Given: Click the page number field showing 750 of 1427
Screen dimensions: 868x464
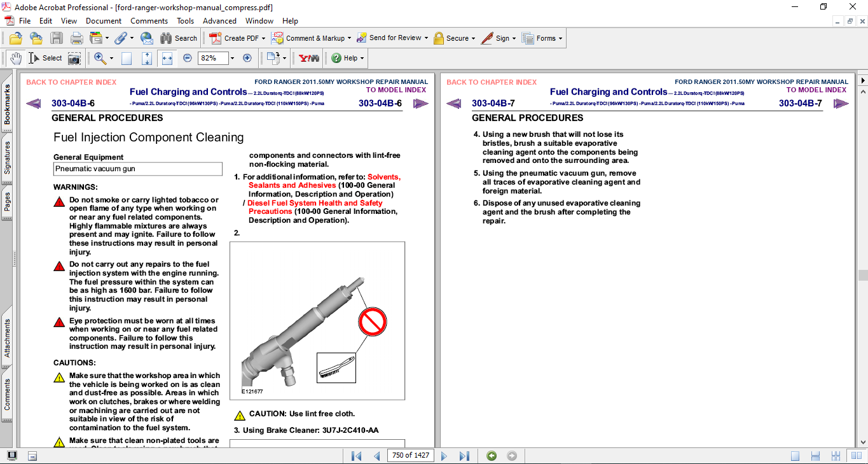Looking at the screenshot, I should point(411,456).
